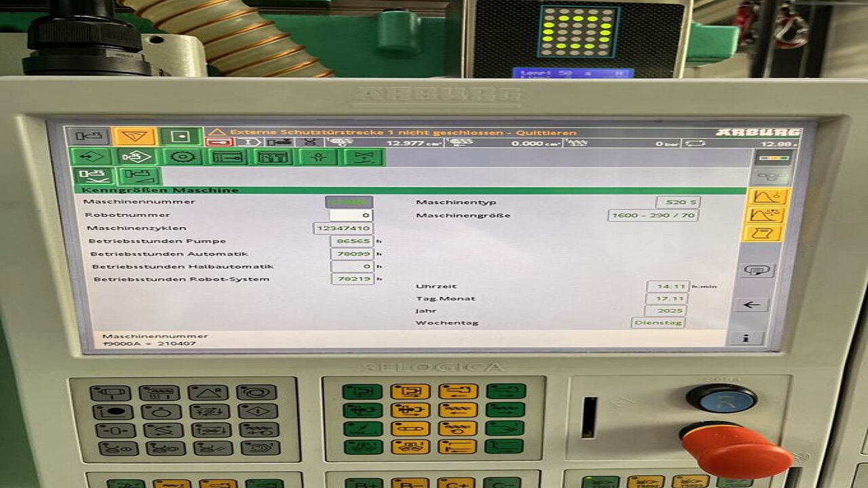Open the info 'i' help button
Viewport: 868px width, 488px height.
point(745,338)
